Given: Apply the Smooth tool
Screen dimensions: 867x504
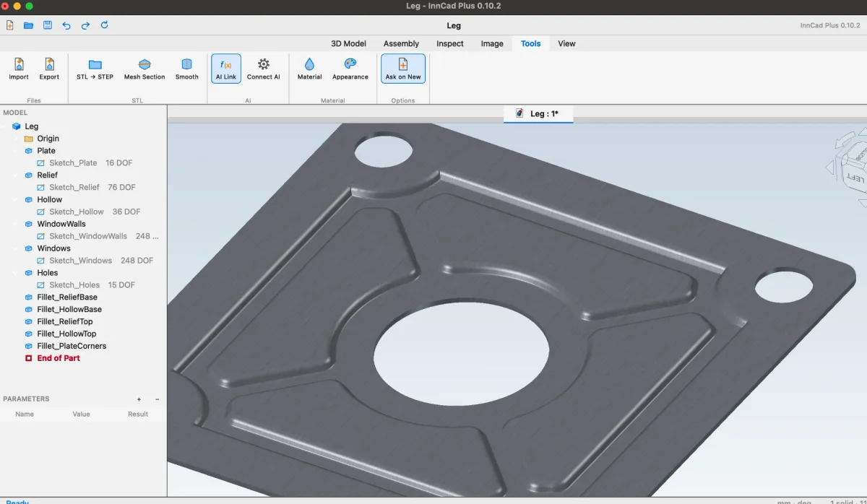Looking at the screenshot, I should coord(186,69).
